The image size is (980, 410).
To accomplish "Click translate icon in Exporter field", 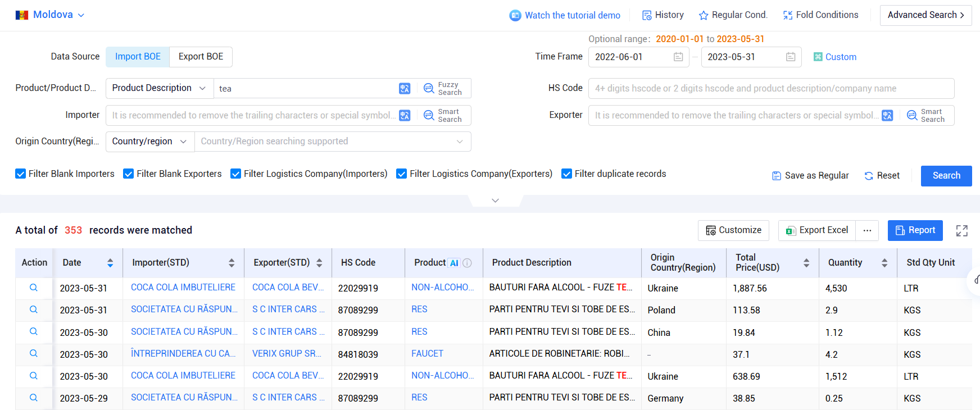I will tap(887, 115).
